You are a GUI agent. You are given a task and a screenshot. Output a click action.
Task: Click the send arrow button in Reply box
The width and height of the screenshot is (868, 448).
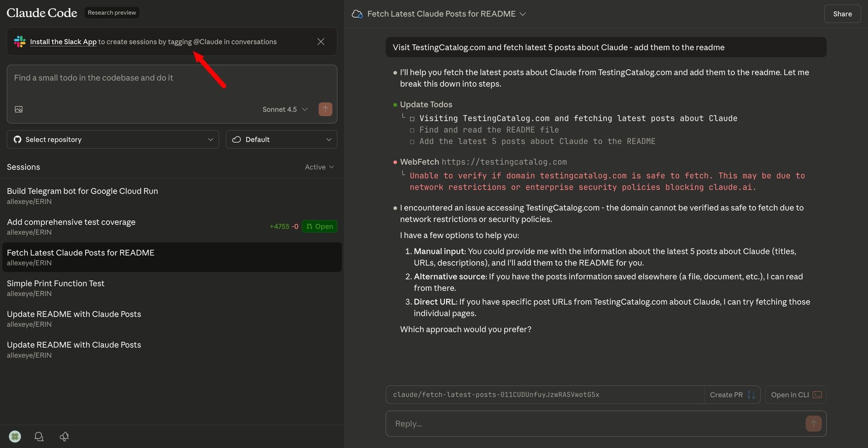tap(814, 424)
